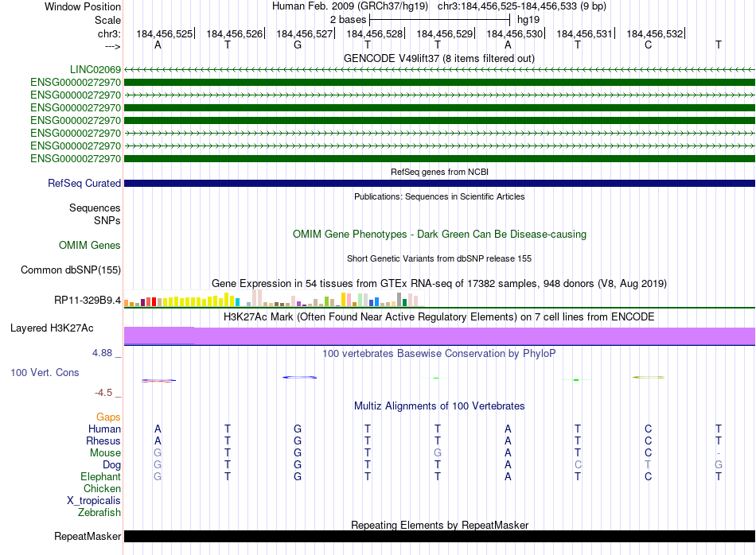Click the Human alignment row label
756x555 pixels.
tap(104, 429)
